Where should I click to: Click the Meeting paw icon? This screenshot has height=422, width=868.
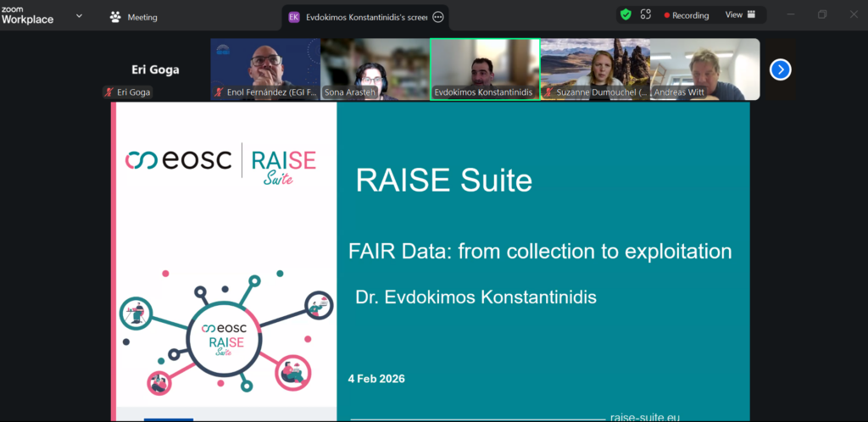click(115, 17)
